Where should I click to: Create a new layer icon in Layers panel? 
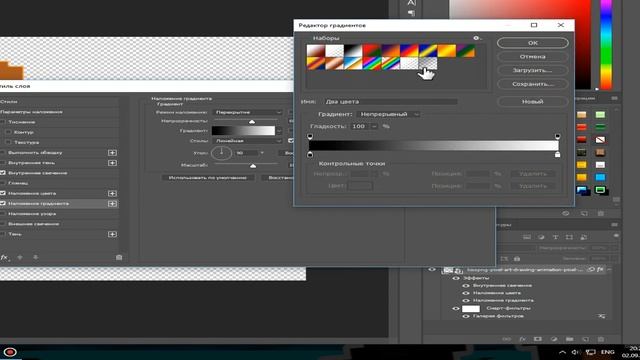pos(585,339)
